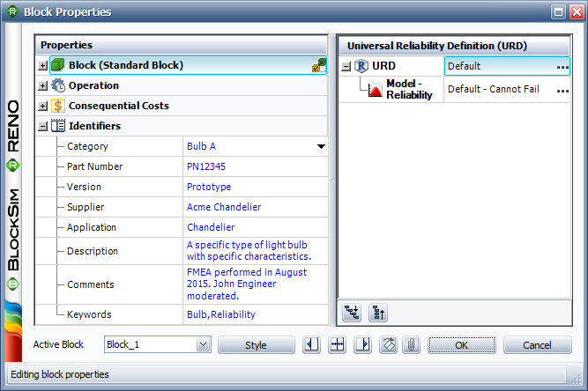Click the dock-right layout icon

point(361,345)
